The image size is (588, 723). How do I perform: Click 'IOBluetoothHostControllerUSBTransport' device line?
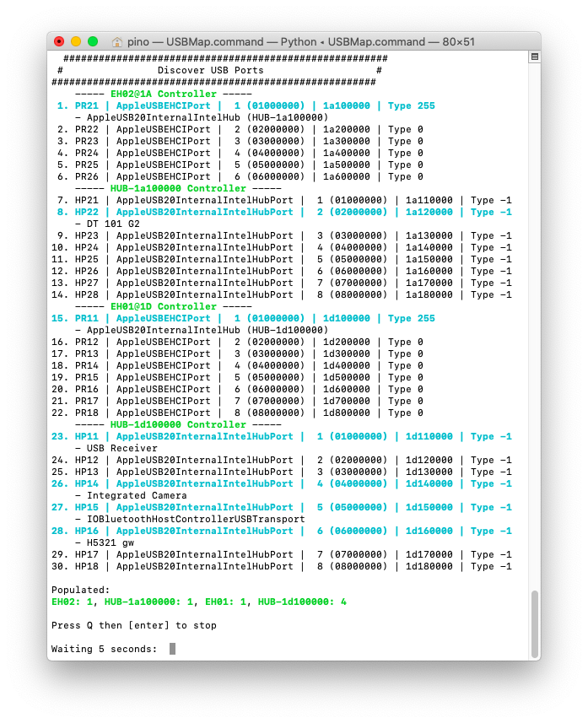click(x=190, y=519)
